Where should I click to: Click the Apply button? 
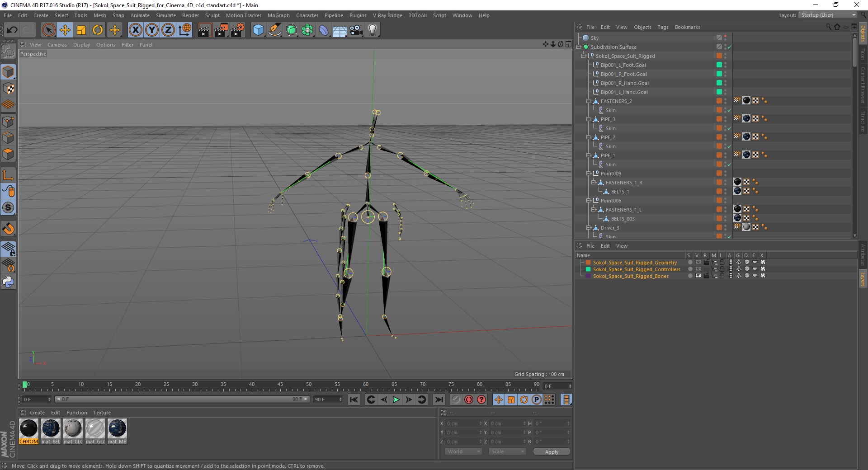point(552,452)
